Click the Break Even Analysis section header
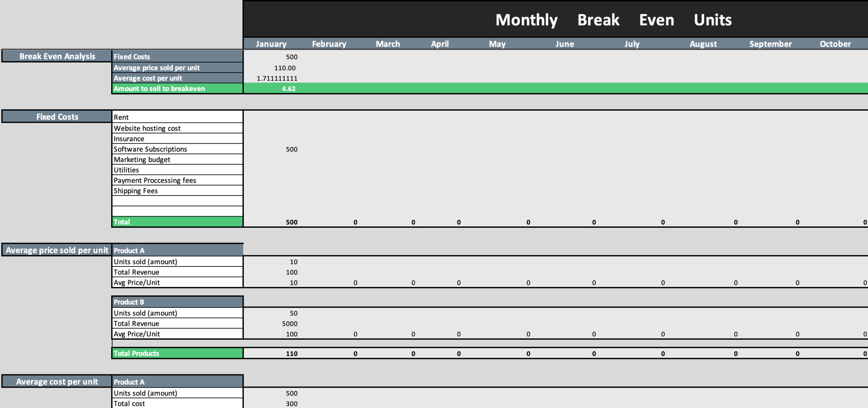This screenshot has width=868, height=408. (57, 56)
